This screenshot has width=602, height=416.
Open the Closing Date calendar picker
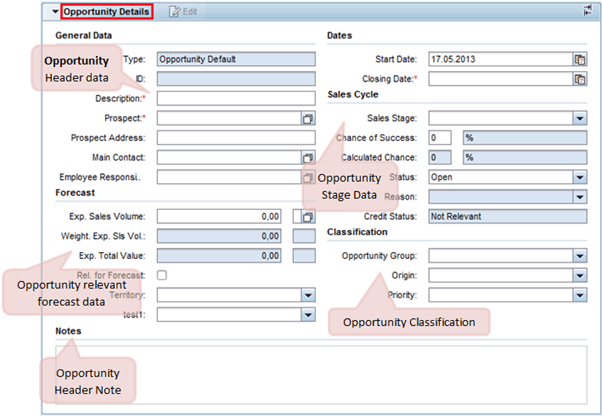(x=579, y=78)
